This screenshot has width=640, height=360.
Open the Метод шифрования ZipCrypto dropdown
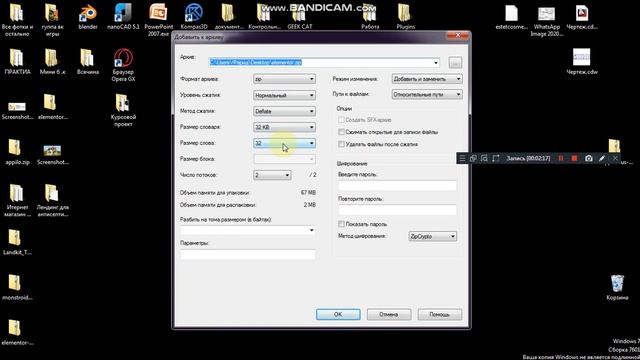(x=433, y=236)
